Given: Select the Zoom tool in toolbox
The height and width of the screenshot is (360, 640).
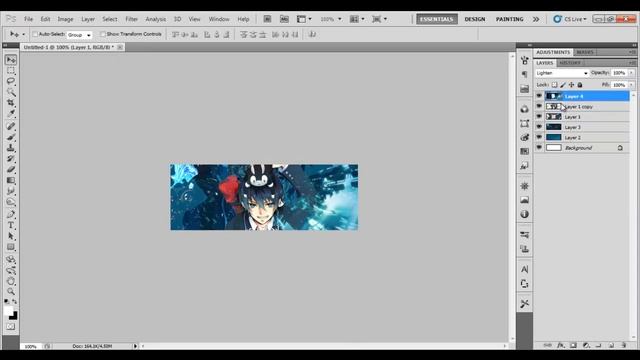Looking at the screenshot, I should (x=11, y=291).
